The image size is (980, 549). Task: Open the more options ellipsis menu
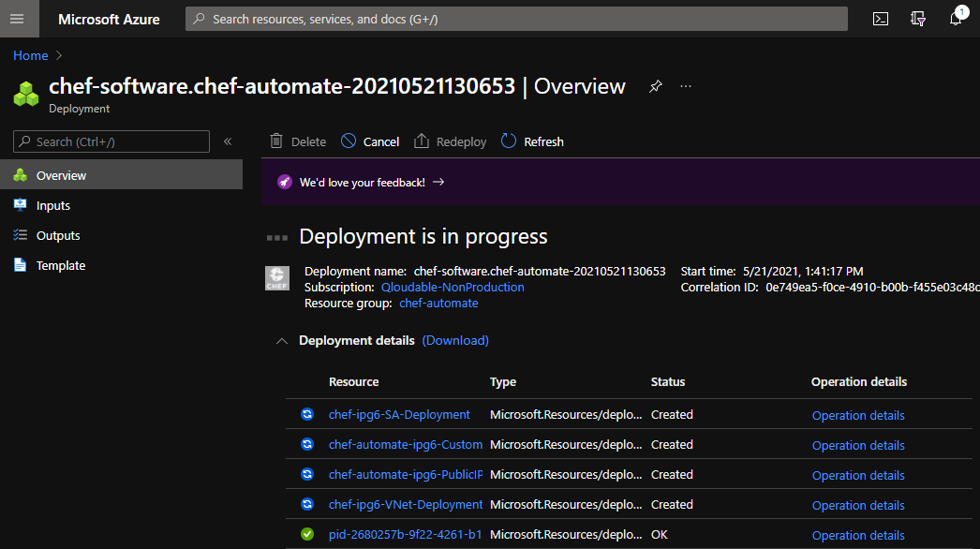(x=685, y=85)
